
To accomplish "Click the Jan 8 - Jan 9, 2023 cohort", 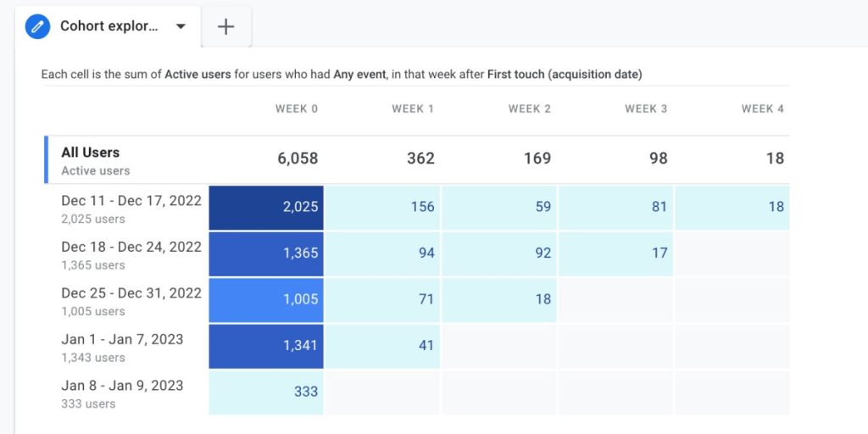I will coord(122,386).
